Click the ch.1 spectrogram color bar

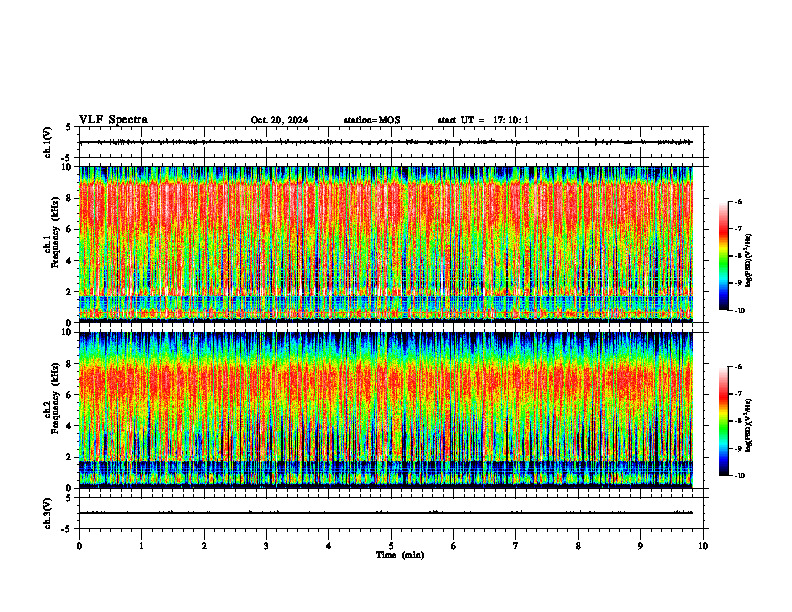coord(723,256)
